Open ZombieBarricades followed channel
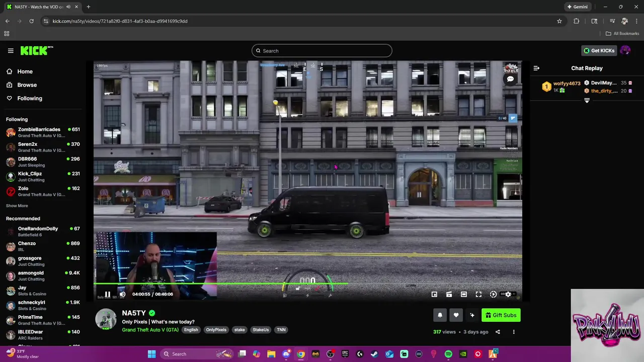Screen dimensions: 644x362 [x=43, y=133]
